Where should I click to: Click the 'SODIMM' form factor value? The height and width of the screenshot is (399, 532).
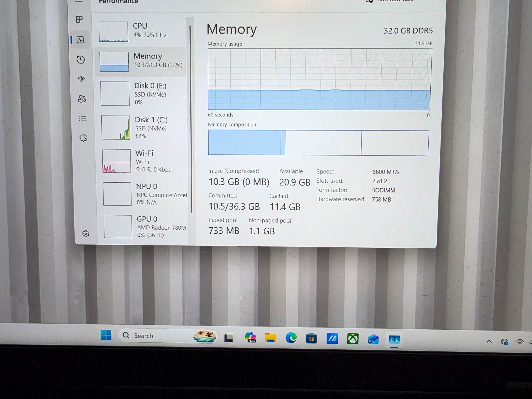pos(383,190)
